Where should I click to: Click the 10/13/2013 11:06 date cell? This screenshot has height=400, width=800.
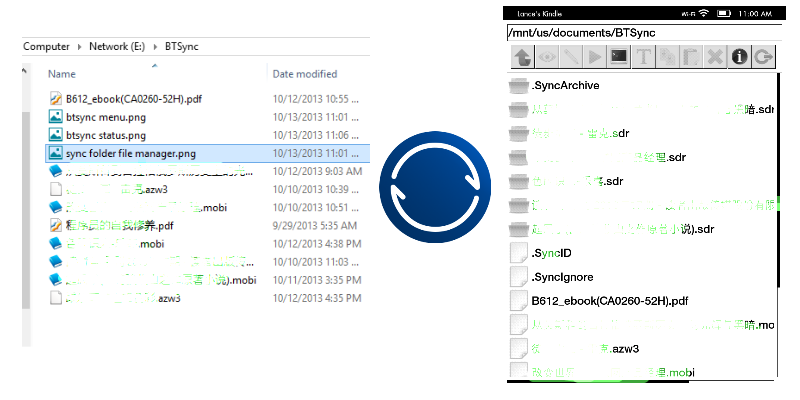[316, 135]
